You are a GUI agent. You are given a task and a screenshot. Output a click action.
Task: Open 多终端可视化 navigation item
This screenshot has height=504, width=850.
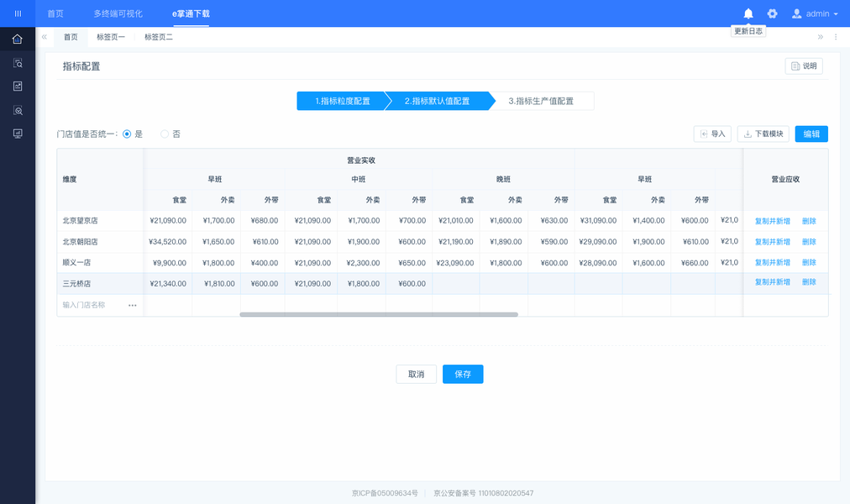click(118, 13)
